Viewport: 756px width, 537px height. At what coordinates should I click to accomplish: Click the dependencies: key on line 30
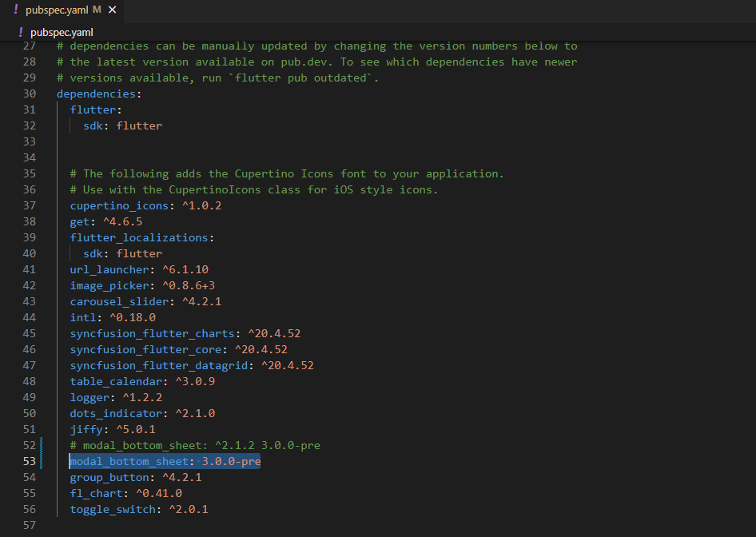pyautogui.click(x=99, y=94)
